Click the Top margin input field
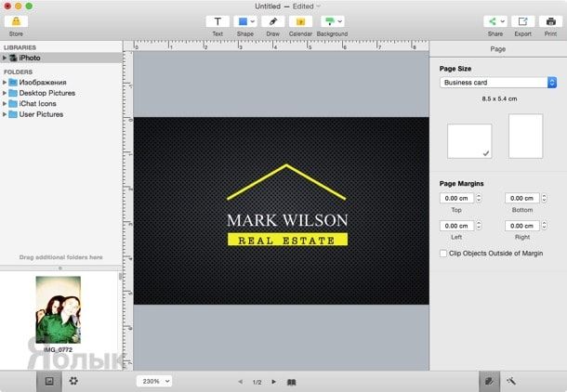Screen dimensions: 567x392 456,198
